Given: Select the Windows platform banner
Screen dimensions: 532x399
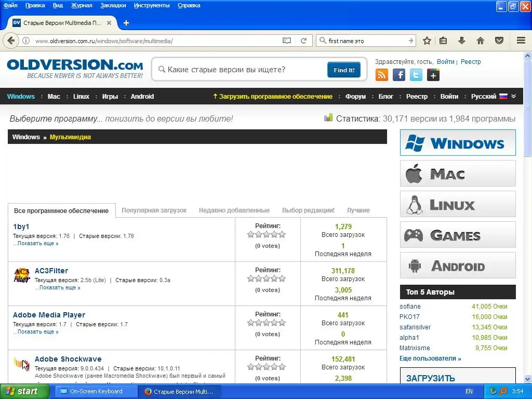Looking at the screenshot, I should pyautogui.click(x=458, y=142).
